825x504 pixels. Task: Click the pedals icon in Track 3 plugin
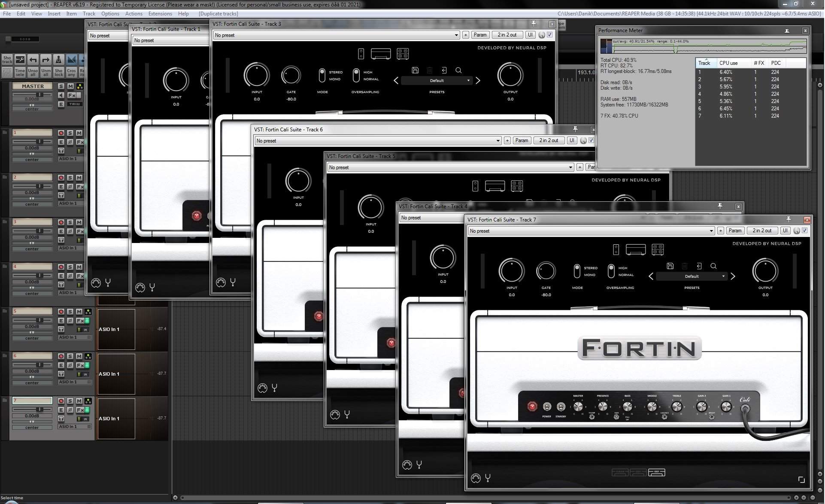[361, 54]
